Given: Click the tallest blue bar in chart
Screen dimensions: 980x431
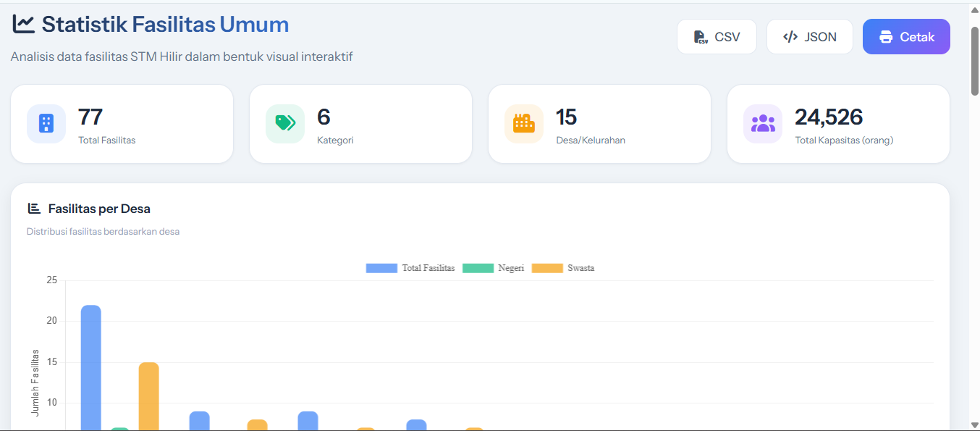Looking at the screenshot, I should [x=91, y=367].
